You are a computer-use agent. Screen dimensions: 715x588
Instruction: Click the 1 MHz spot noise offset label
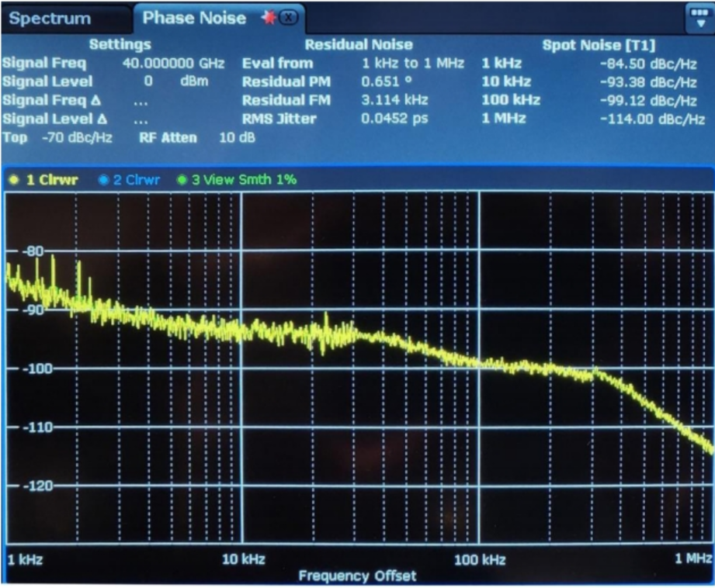[504, 119]
